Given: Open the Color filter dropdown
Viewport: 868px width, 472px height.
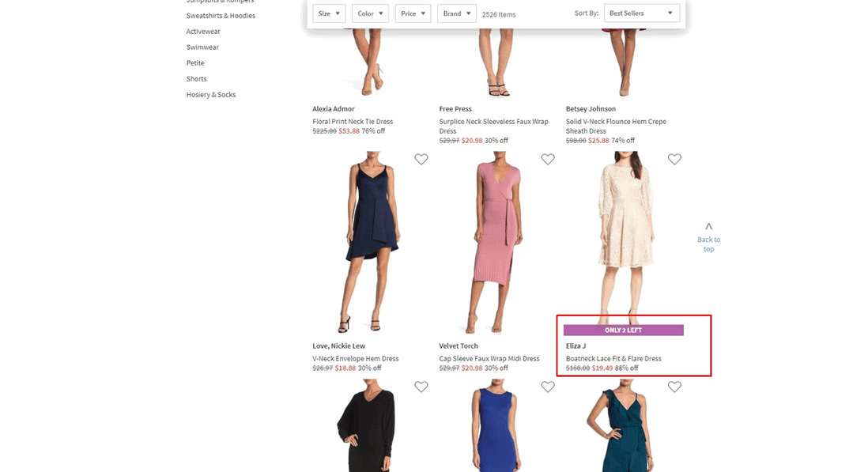Looking at the screenshot, I should point(370,13).
